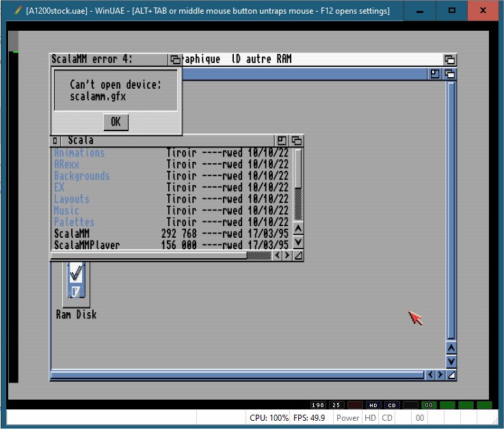Viewport: 504px width, 429px height.
Task: Click the Scala window horizontal scrollbar
Action: tap(161, 255)
